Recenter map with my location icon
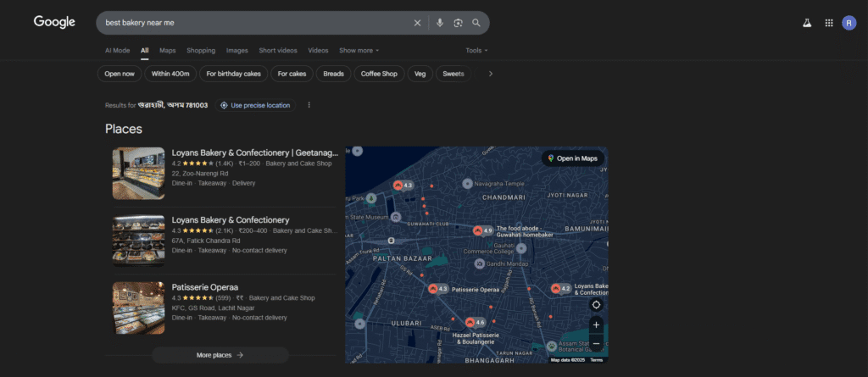Screen dimensions: 868x377 [596, 305]
